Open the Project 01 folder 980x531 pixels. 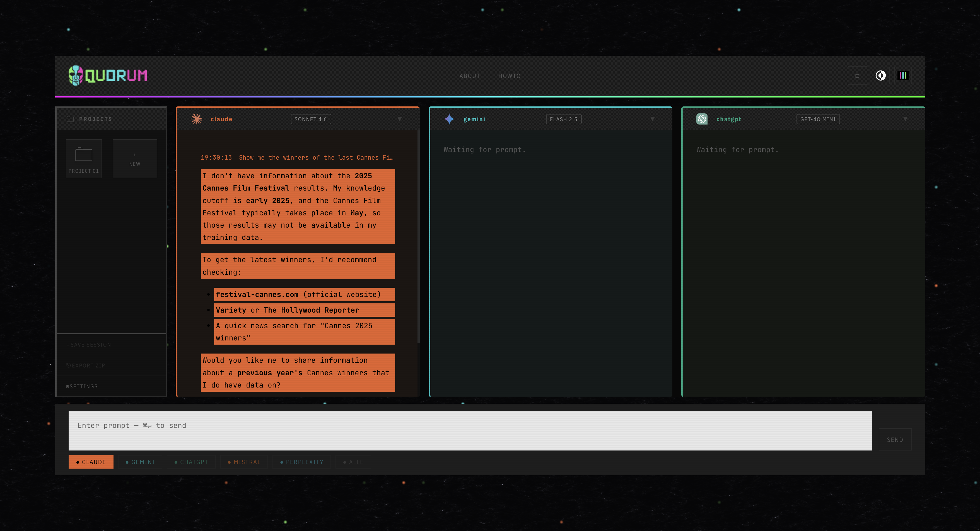pos(84,159)
